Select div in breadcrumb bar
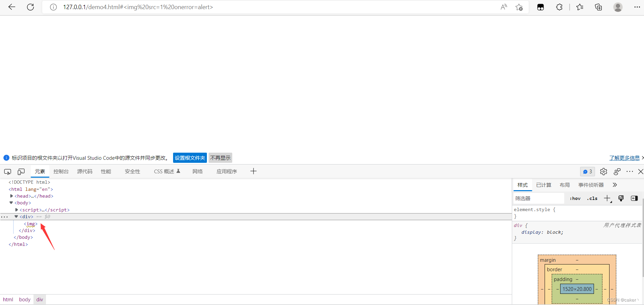This screenshot has width=644, height=305. click(40, 300)
